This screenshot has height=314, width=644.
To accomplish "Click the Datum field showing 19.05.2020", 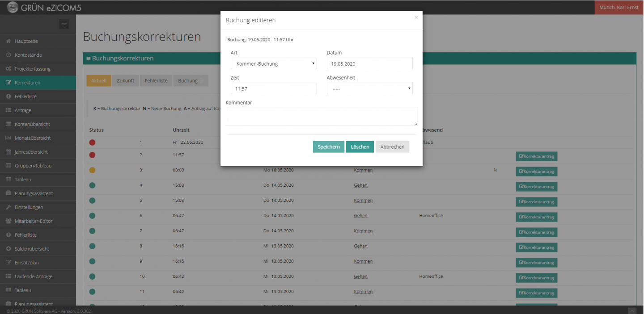I will pos(369,63).
